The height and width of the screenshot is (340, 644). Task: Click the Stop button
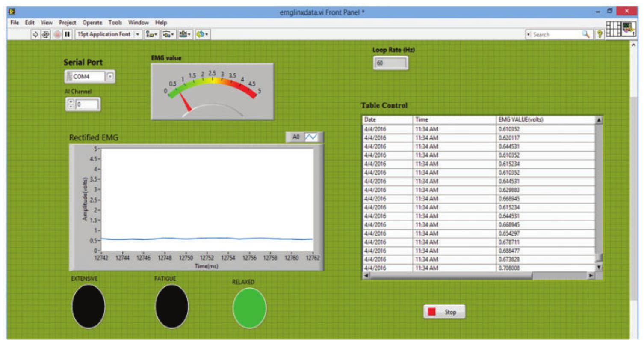point(444,312)
